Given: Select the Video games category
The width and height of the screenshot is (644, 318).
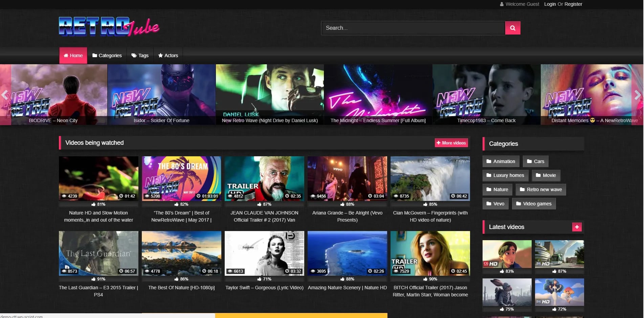Looking at the screenshot, I should tap(534, 204).
